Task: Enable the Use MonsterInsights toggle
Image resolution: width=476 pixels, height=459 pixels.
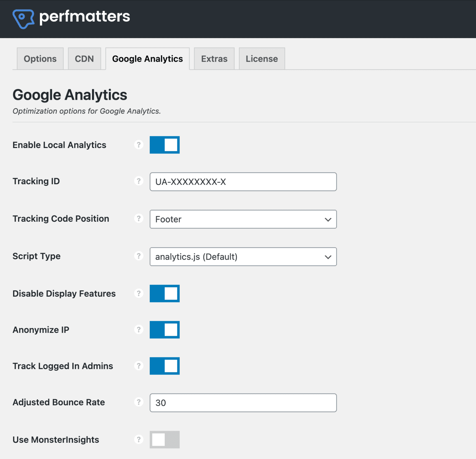Action: 165,440
